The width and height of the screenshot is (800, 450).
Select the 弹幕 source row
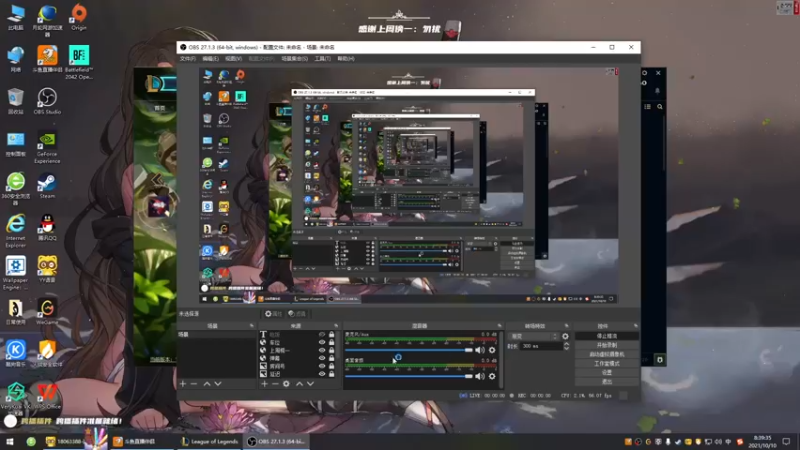click(298, 358)
